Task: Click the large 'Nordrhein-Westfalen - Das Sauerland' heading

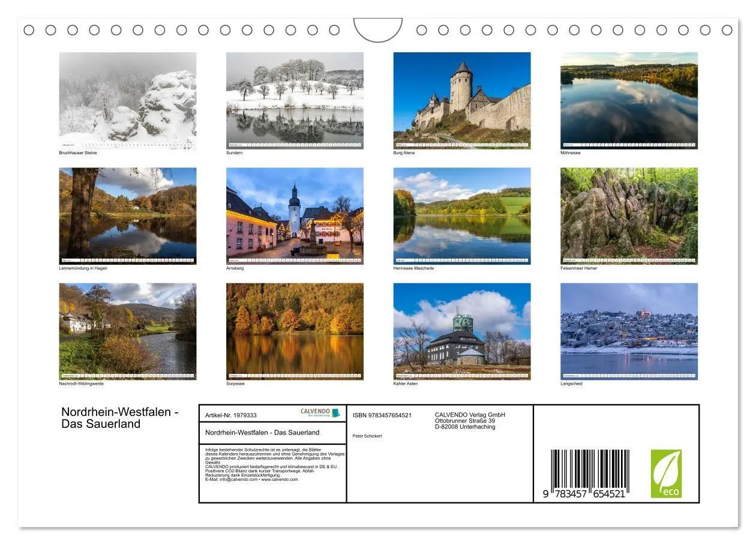Action: click(x=120, y=418)
